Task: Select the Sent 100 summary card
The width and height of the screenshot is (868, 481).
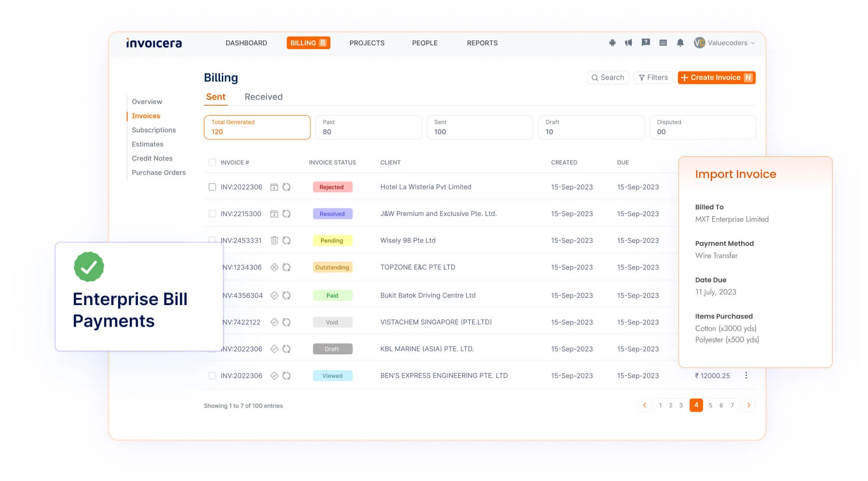Action: 480,127
